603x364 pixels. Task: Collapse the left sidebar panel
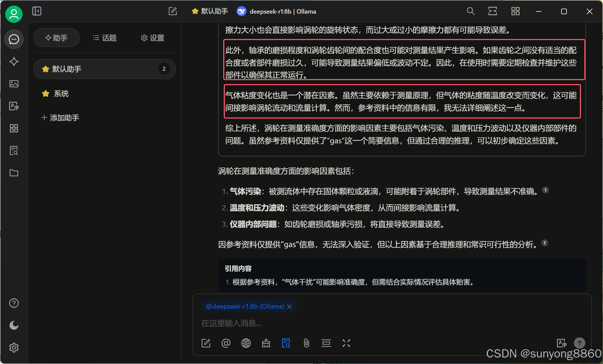click(x=37, y=11)
